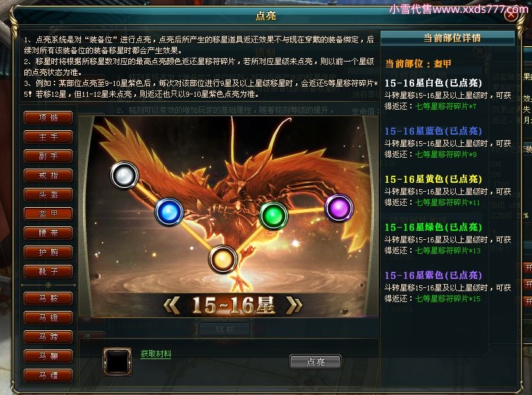The image size is (532, 395).
Task: Select the 主手 equipment slot
Action: pos(48,137)
